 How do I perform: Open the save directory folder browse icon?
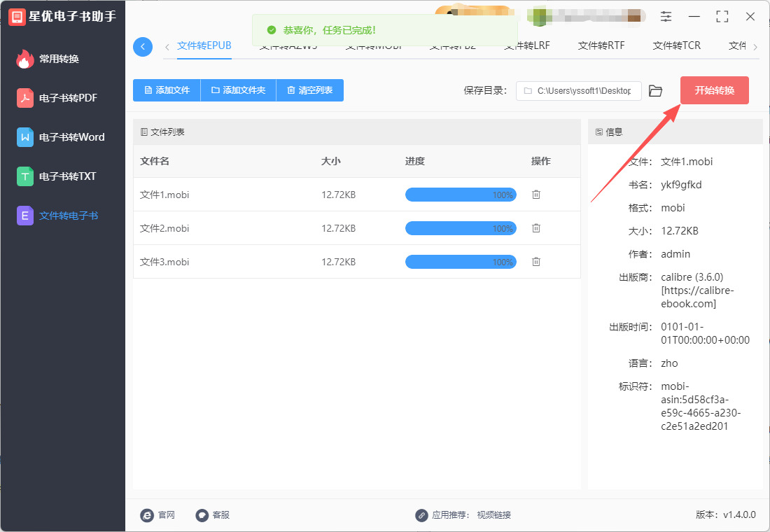tap(655, 91)
